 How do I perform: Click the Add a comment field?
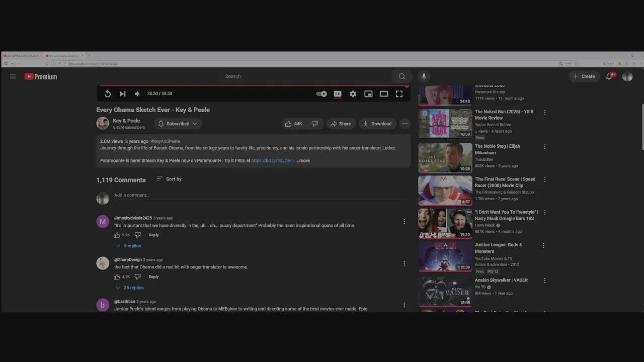click(x=260, y=196)
